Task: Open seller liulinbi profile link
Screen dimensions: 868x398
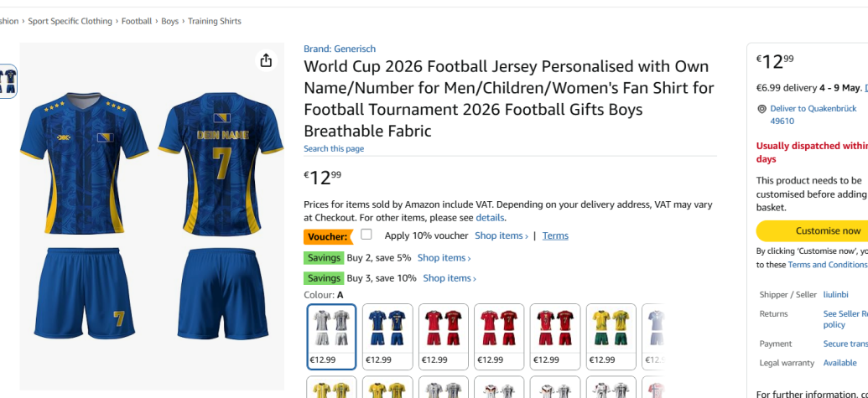Action: [835, 295]
